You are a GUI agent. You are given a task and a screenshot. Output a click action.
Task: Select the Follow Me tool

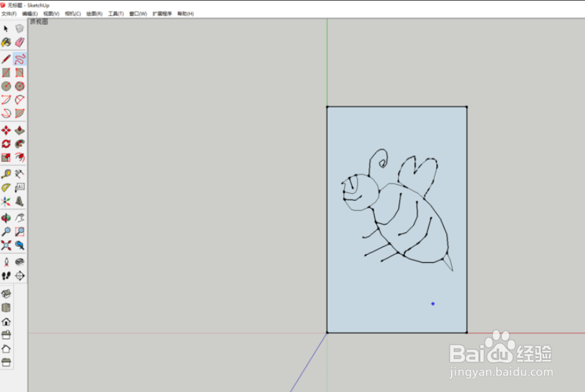coord(20,144)
